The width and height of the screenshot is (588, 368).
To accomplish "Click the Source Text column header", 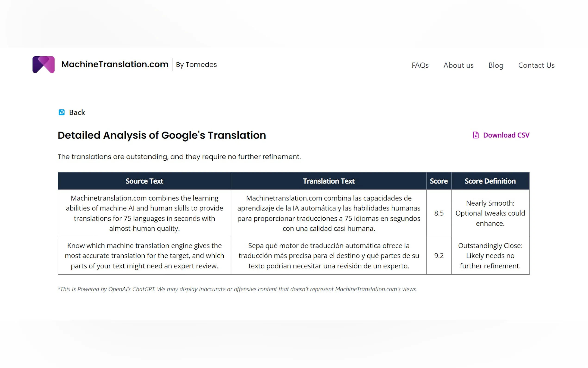I will pyautogui.click(x=144, y=181).
